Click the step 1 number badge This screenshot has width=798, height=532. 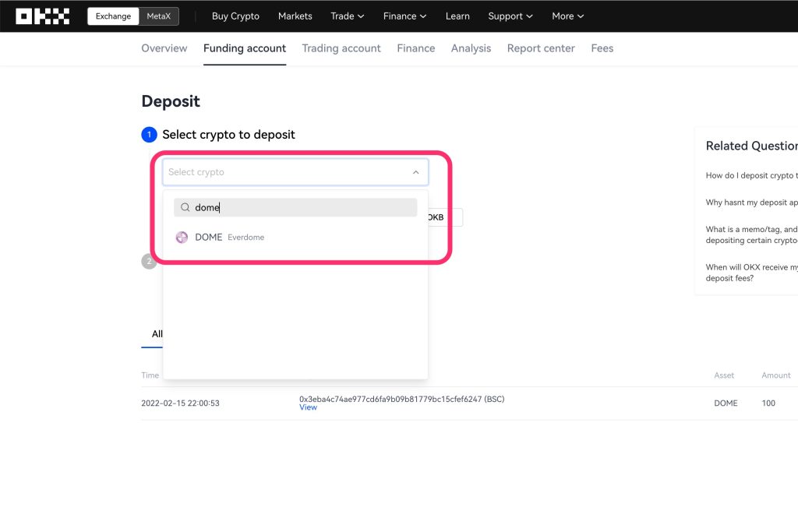coord(149,135)
